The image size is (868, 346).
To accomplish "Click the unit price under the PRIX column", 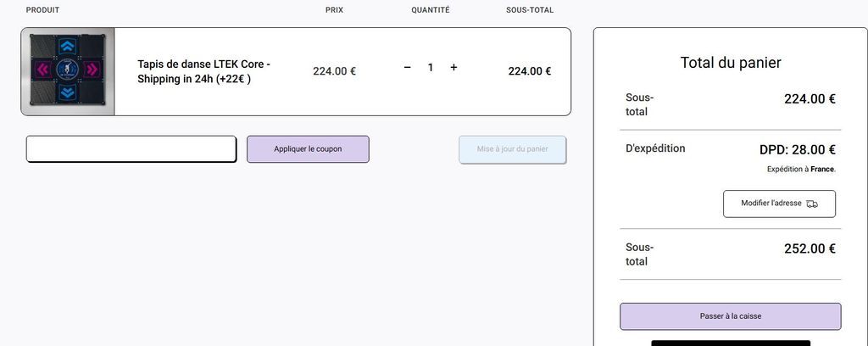I will point(334,71).
